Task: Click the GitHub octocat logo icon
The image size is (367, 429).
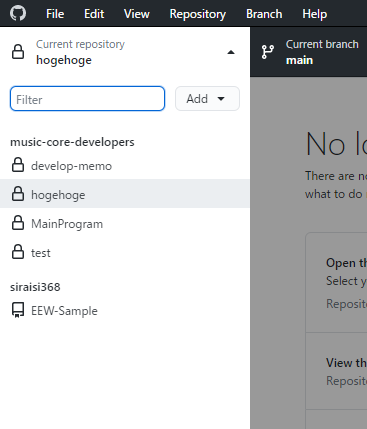Action: pyautogui.click(x=18, y=14)
